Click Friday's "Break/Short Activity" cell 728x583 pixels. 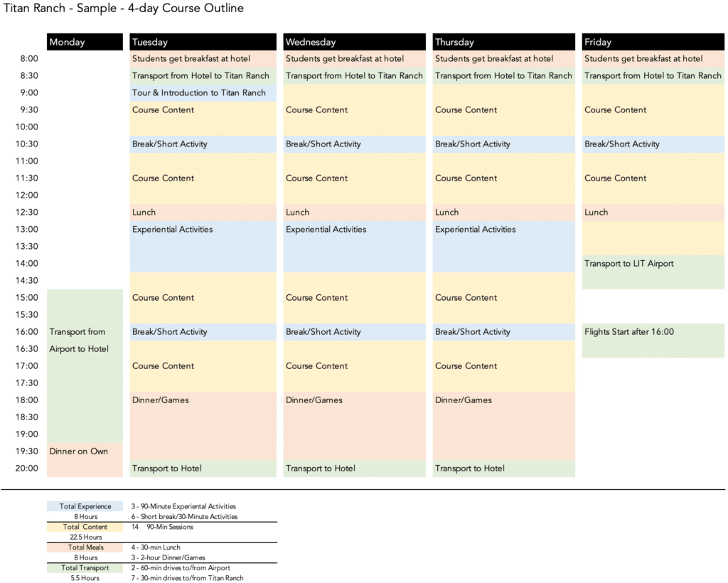[653, 144]
